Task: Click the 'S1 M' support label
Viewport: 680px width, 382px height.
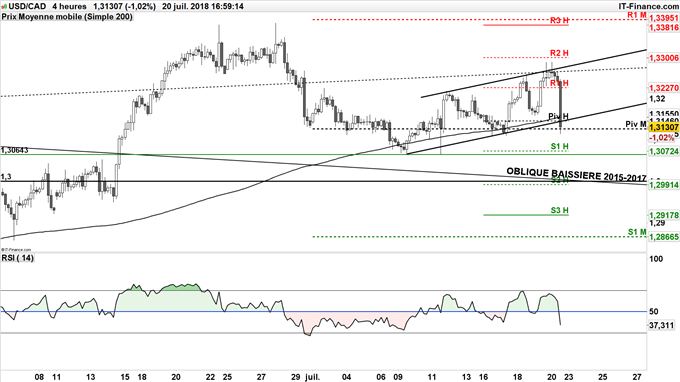Action: coord(637,232)
